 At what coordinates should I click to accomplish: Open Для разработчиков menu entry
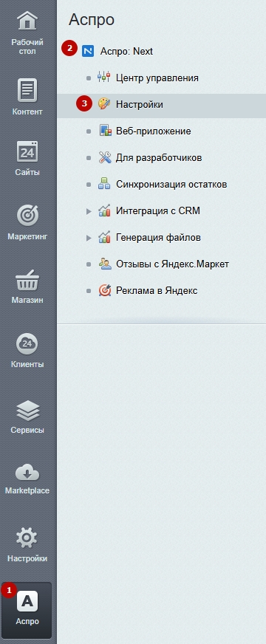click(x=159, y=158)
